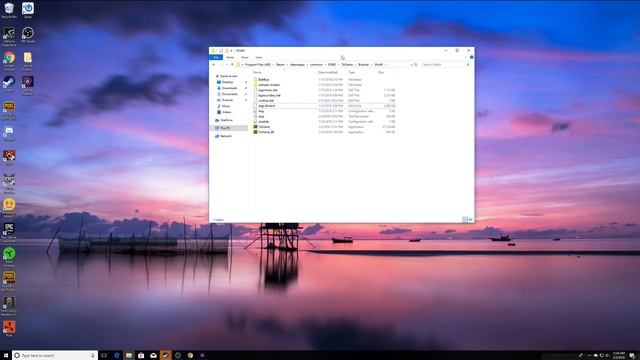The height and width of the screenshot is (360, 640).
Task: Click the Windows Start button
Action: (6, 356)
